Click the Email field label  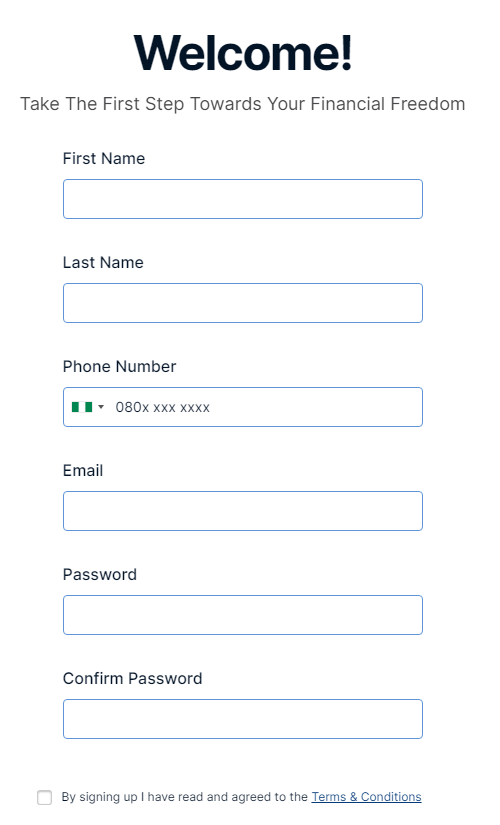point(83,470)
